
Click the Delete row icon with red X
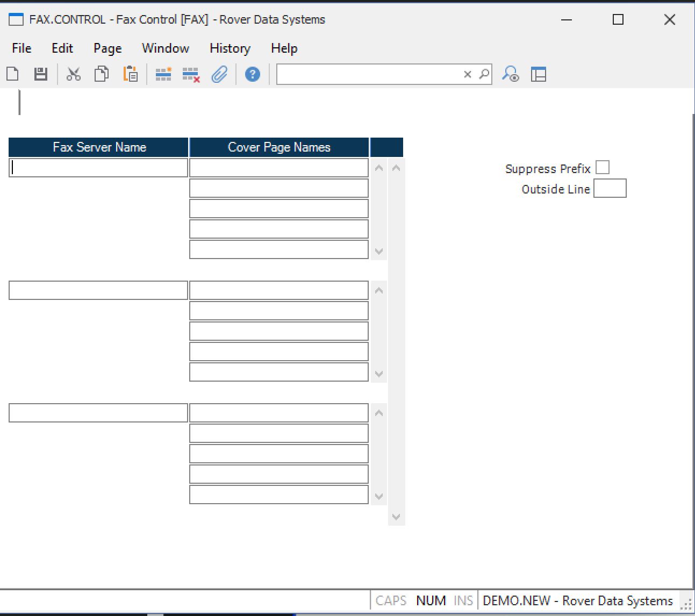(x=191, y=74)
